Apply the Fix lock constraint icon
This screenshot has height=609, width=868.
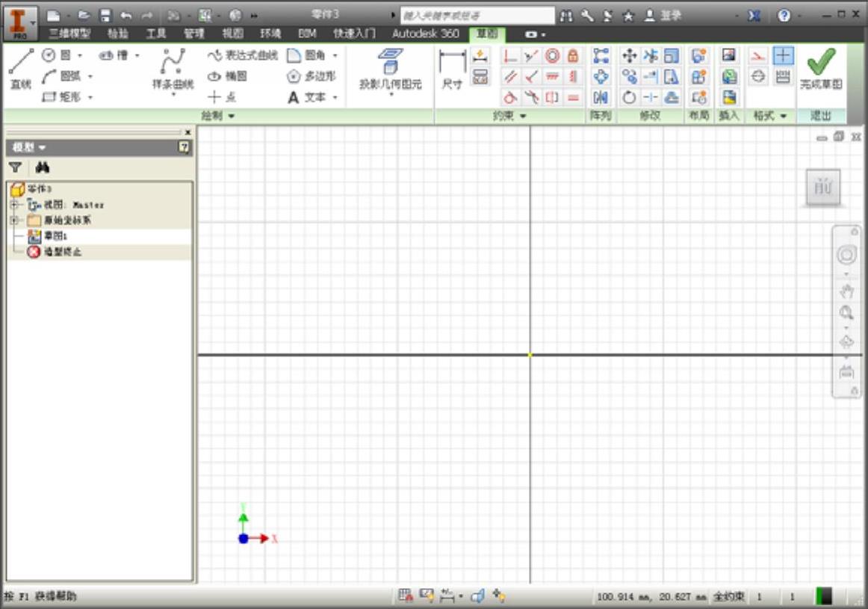tap(573, 55)
